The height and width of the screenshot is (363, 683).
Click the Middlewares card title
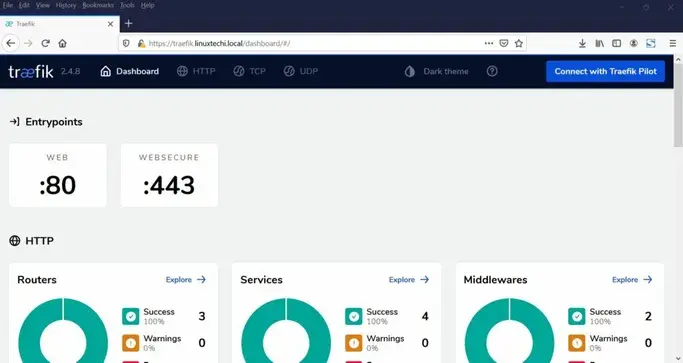click(x=495, y=280)
